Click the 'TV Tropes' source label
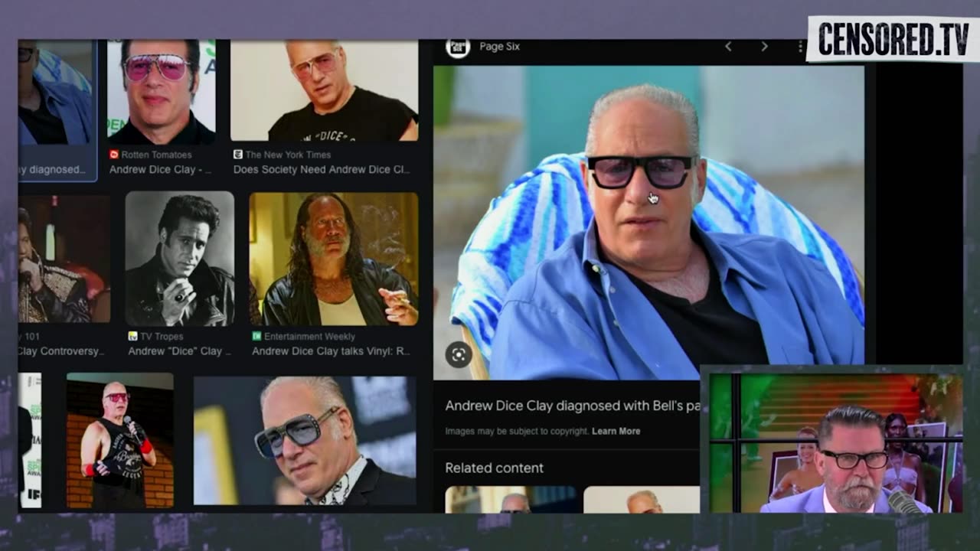 tap(163, 336)
